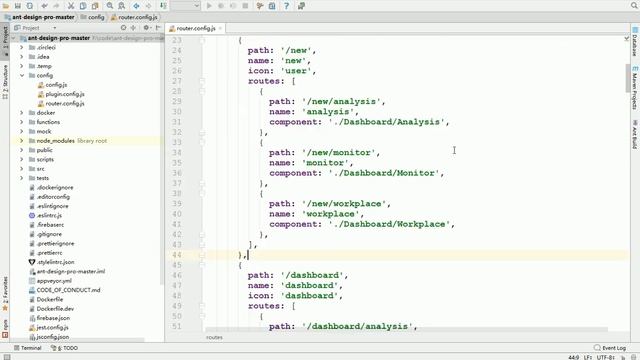Viewport: 640px width, 360px height.
Task: Click the Help question mark icon
Action: tap(286, 6)
